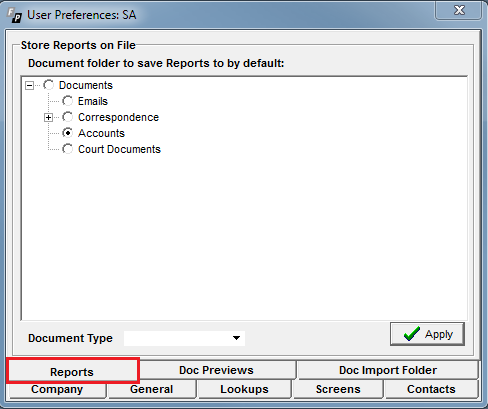Open the Screens tab
This screenshot has height=409, width=488.
pos(338,389)
